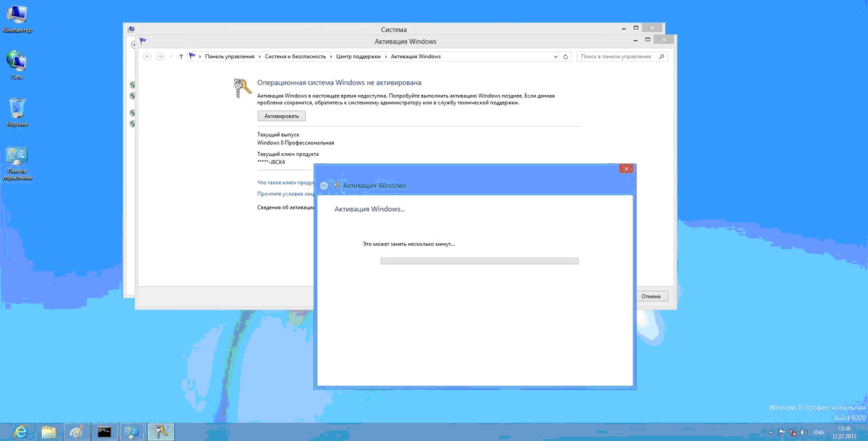The height and width of the screenshot is (441, 868).
Task: Open Internet Explorer from the taskbar
Action: [x=20, y=432]
